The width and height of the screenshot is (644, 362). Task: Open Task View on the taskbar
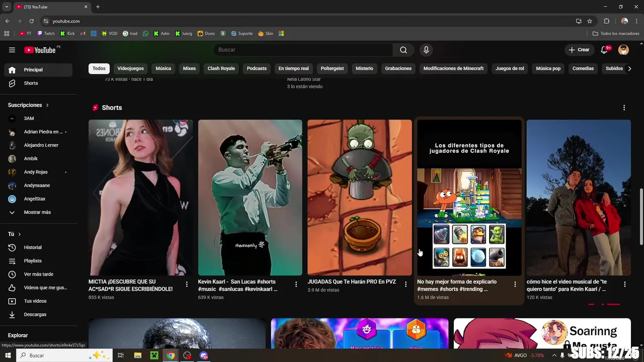click(x=121, y=355)
